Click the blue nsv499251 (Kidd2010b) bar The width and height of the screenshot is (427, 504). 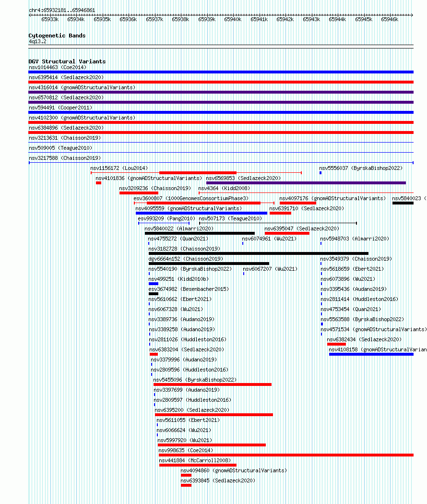click(153, 284)
